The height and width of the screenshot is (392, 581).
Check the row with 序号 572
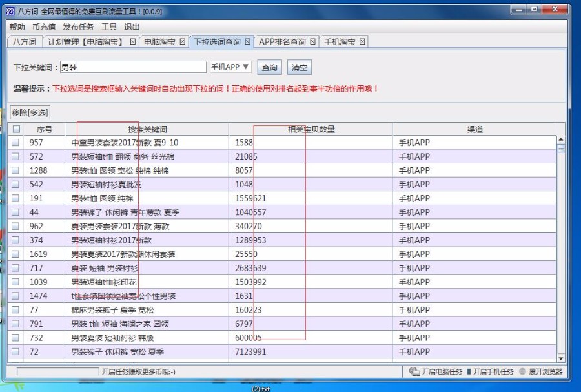pyautogui.click(x=15, y=156)
